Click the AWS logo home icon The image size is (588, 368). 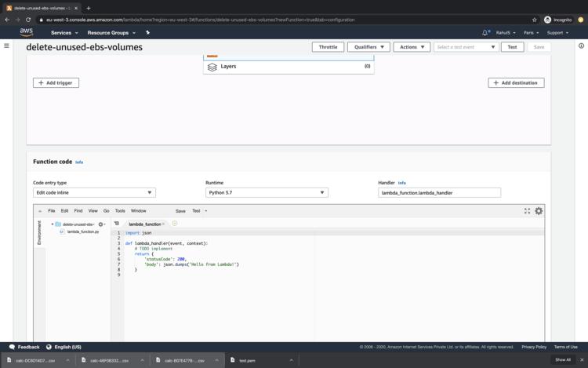click(x=26, y=32)
